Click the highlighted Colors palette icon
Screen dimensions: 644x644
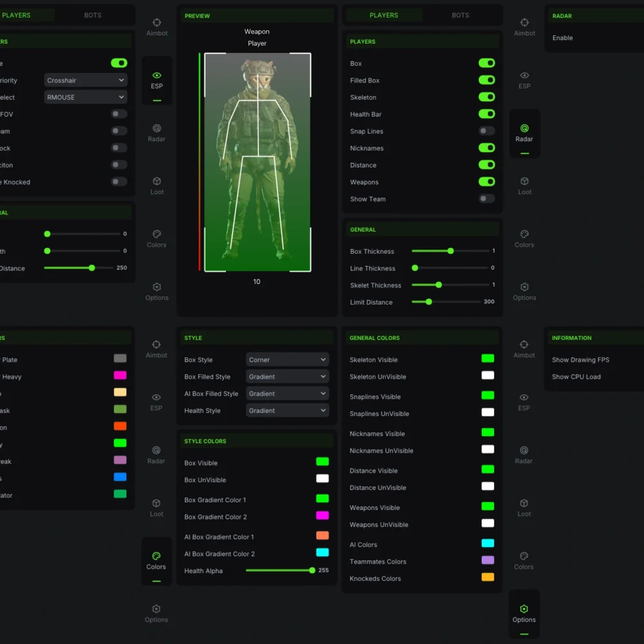[x=156, y=556]
